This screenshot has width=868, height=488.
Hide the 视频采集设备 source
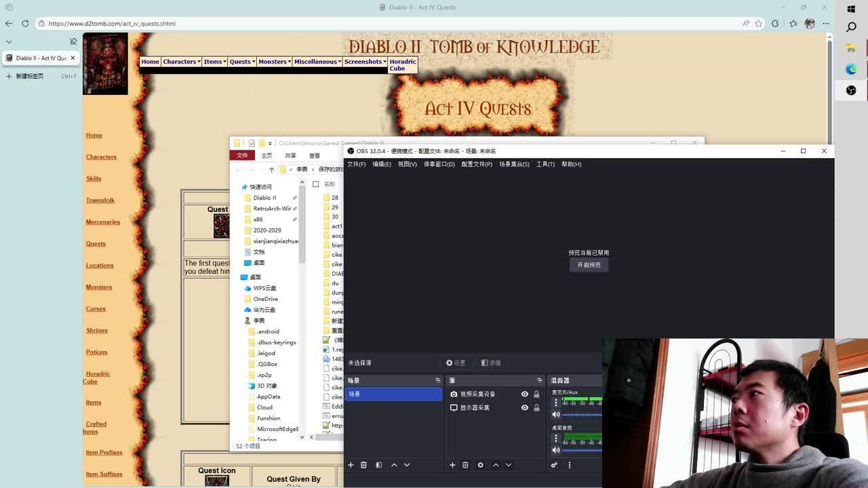[x=524, y=394]
